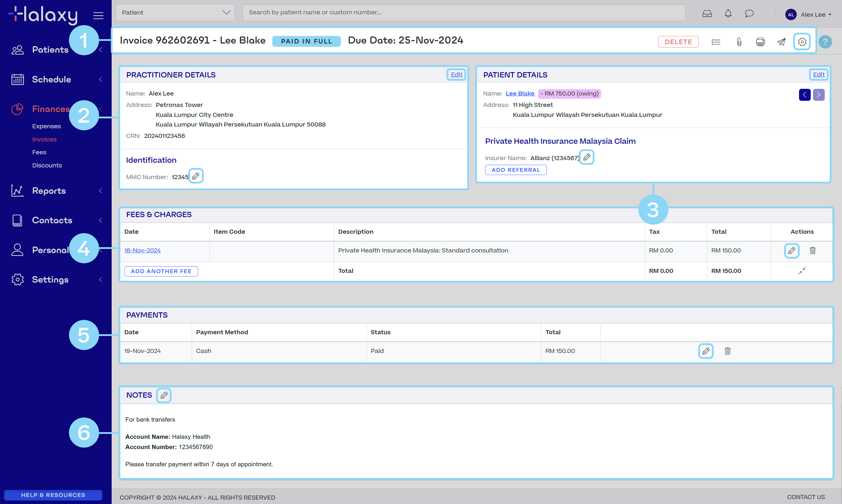The height and width of the screenshot is (504, 842).
Task: Expand the Settings menu chevron
Action: coord(101,280)
